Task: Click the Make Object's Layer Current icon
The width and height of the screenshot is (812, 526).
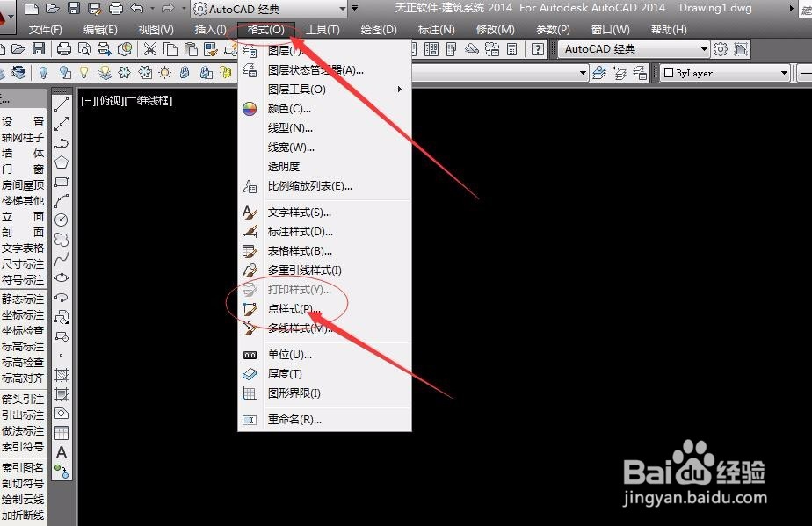Action: tap(599, 73)
